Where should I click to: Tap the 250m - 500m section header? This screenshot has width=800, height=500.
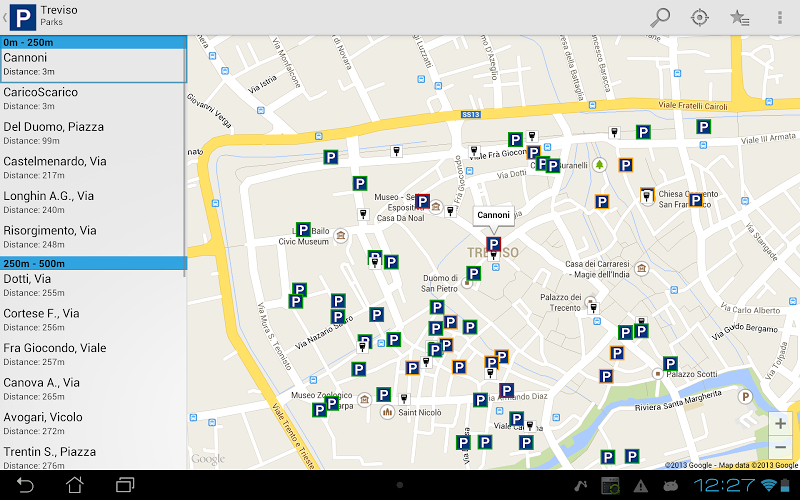click(x=93, y=263)
